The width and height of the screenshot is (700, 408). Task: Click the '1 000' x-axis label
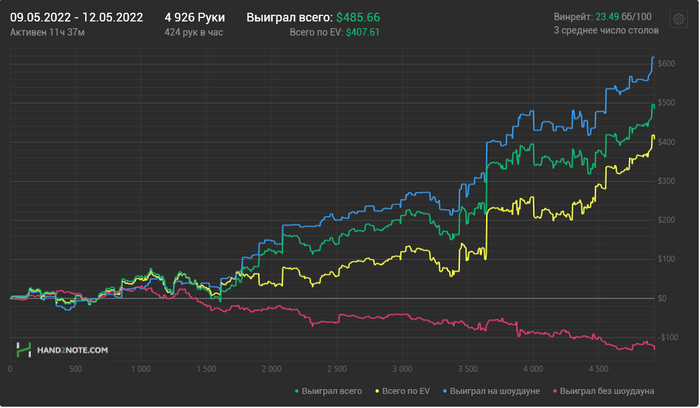click(141, 369)
